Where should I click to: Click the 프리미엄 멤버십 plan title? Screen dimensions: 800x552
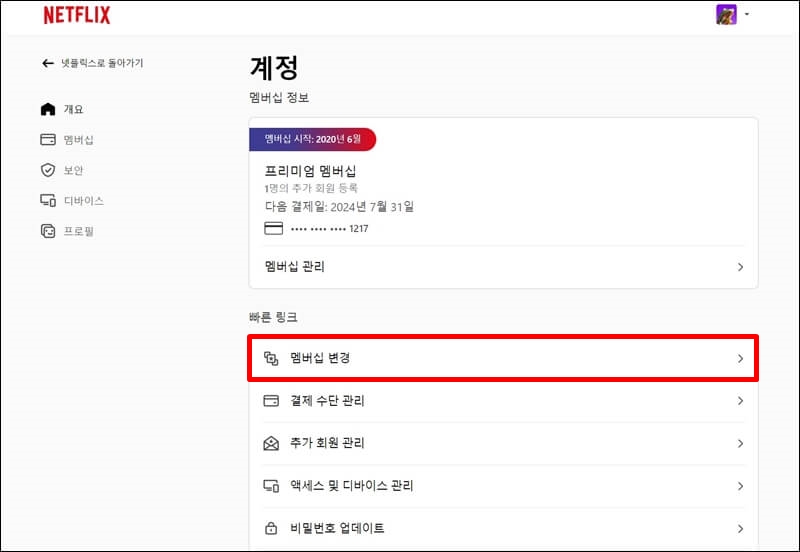tap(310, 171)
